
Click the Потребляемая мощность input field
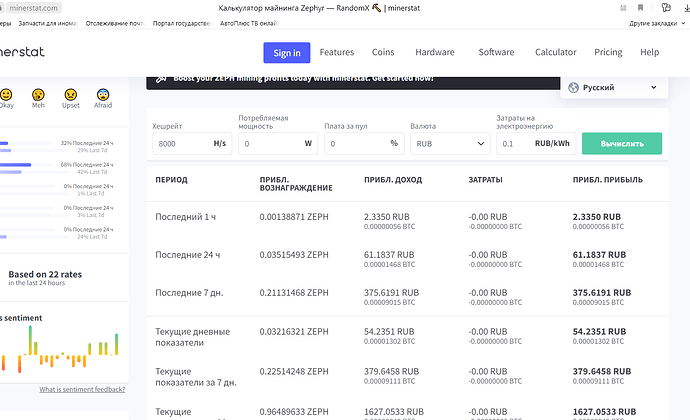pyautogui.click(x=278, y=144)
